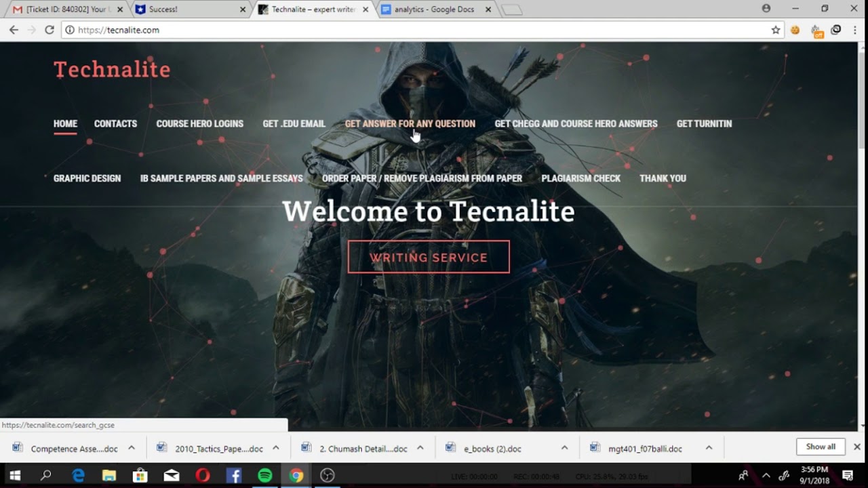
Task: Open Spotify from taskbar
Action: [x=265, y=475]
